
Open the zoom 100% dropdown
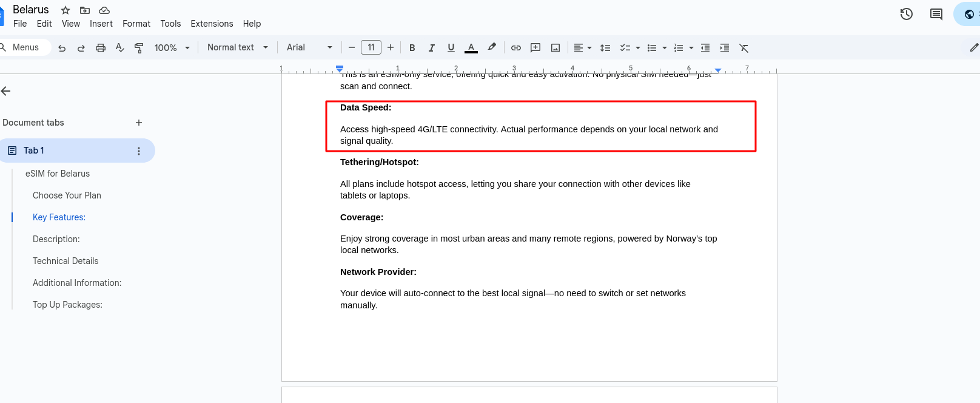pyautogui.click(x=172, y=48)
